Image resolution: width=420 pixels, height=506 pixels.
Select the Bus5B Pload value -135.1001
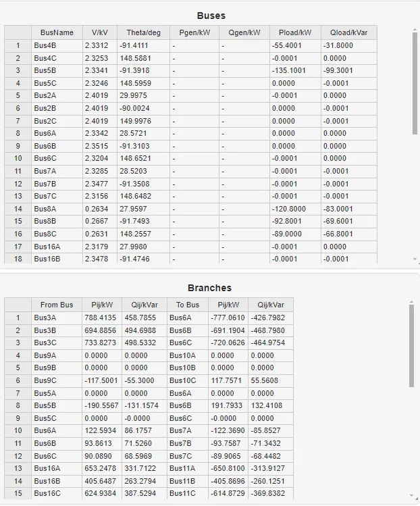(295, 70)
